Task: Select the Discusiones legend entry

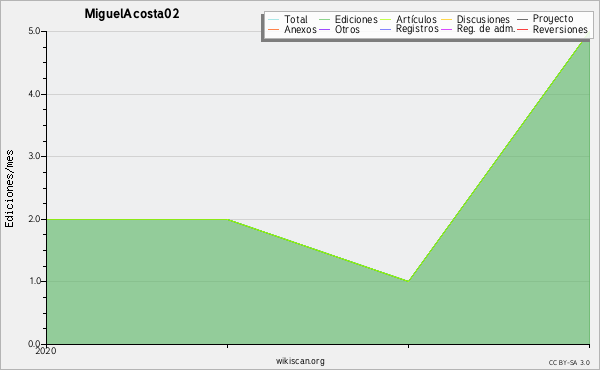Action: click(475, 19)
